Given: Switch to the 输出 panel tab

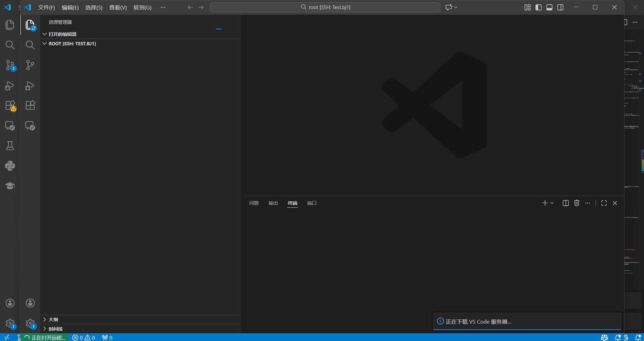Looking at the screenshot, I should coord(273,203).
